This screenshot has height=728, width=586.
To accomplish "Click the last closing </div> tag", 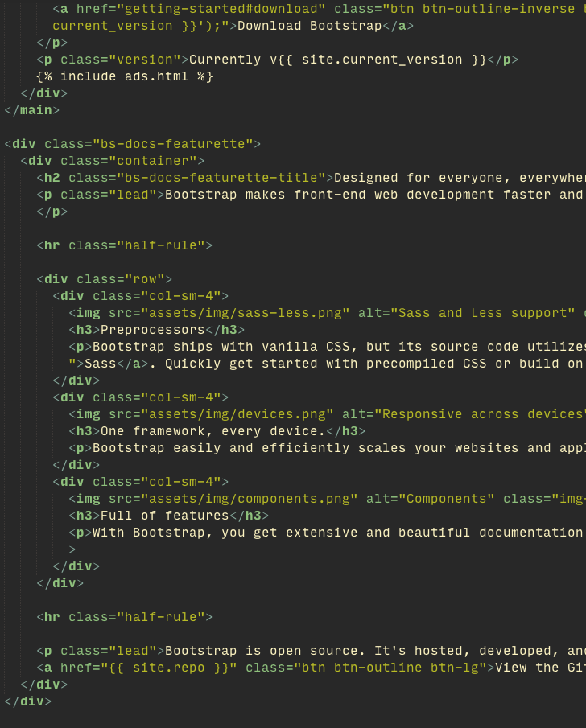I will [28, 701].
